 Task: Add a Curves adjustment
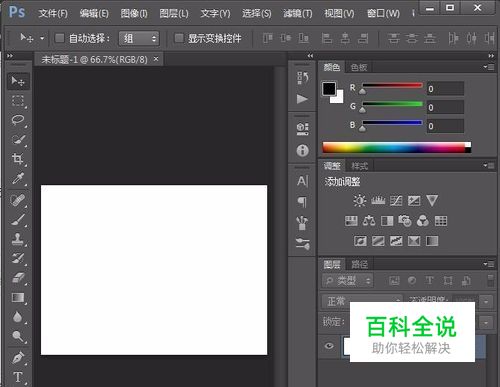point(396,201)
